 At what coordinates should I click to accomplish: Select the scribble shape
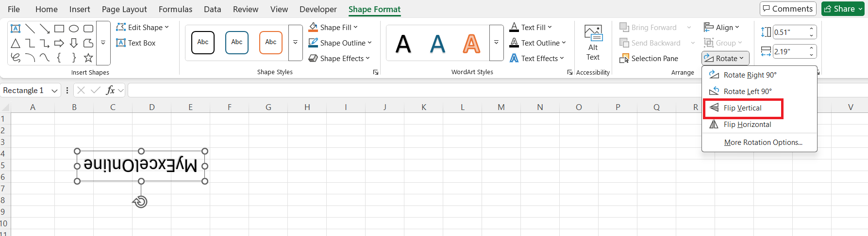point(16,58)
